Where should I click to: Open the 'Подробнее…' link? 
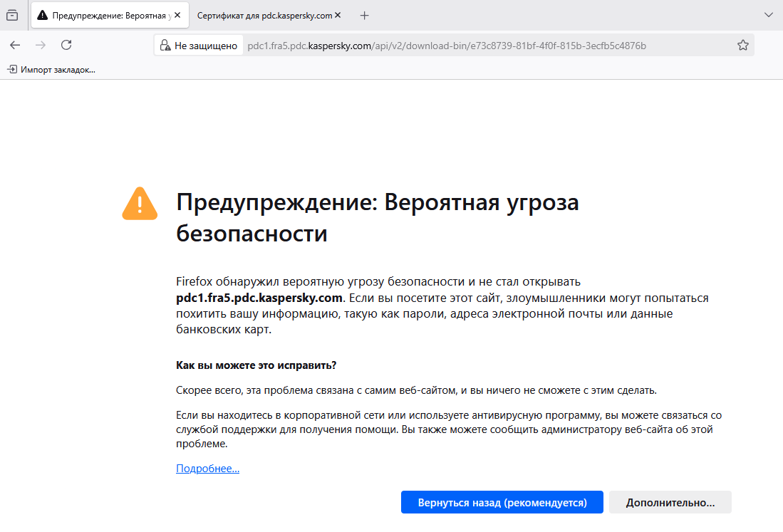(x=208, y=469)
